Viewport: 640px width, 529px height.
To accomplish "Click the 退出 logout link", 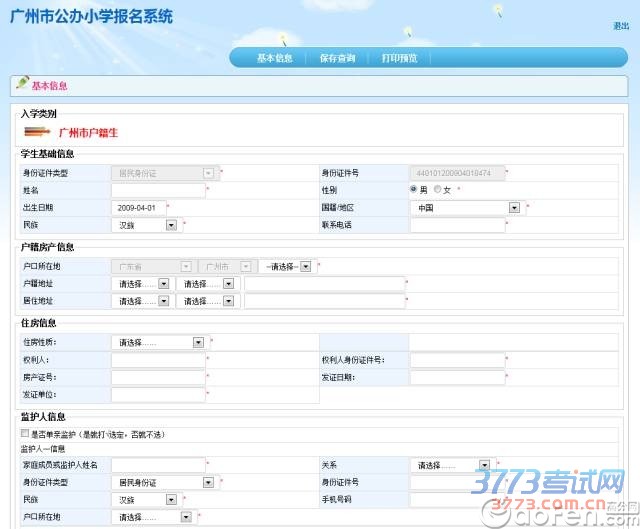I will click(x=620, y=26).
